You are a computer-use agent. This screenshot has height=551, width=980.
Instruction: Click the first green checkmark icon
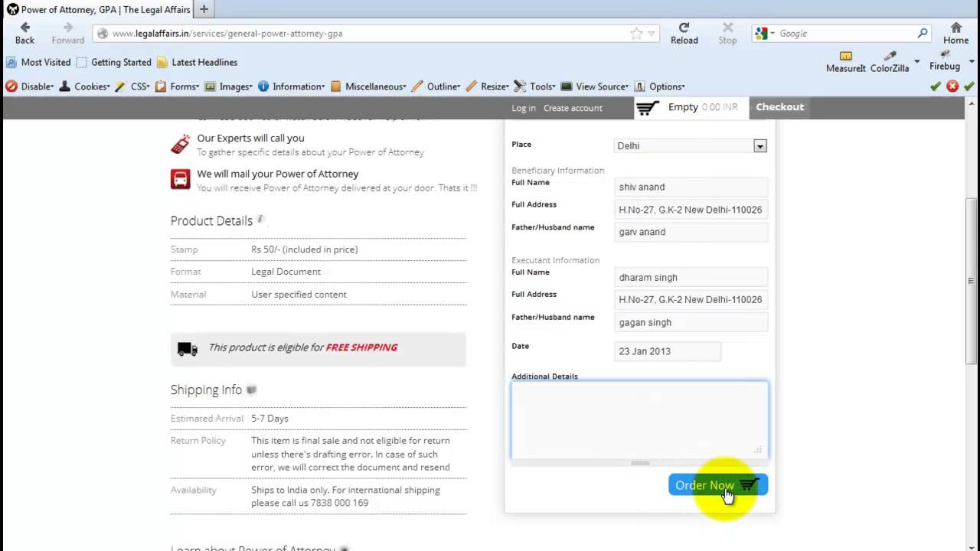[936, 86]
